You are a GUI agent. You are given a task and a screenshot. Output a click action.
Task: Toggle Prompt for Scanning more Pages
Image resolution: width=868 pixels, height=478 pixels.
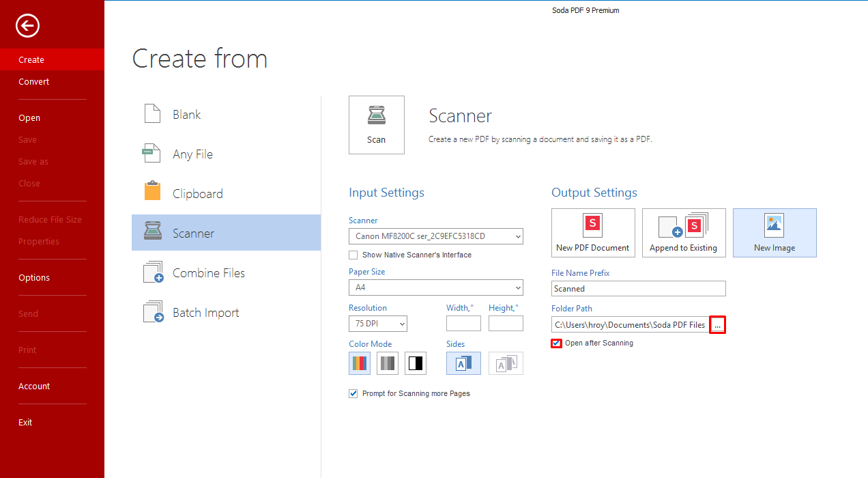point(353,394)
